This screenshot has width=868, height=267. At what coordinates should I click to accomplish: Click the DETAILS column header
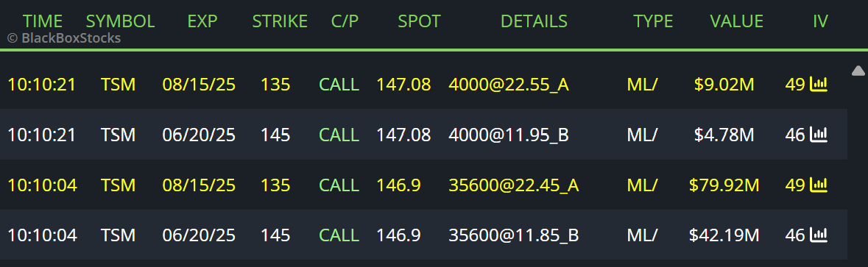click(534, 21)
